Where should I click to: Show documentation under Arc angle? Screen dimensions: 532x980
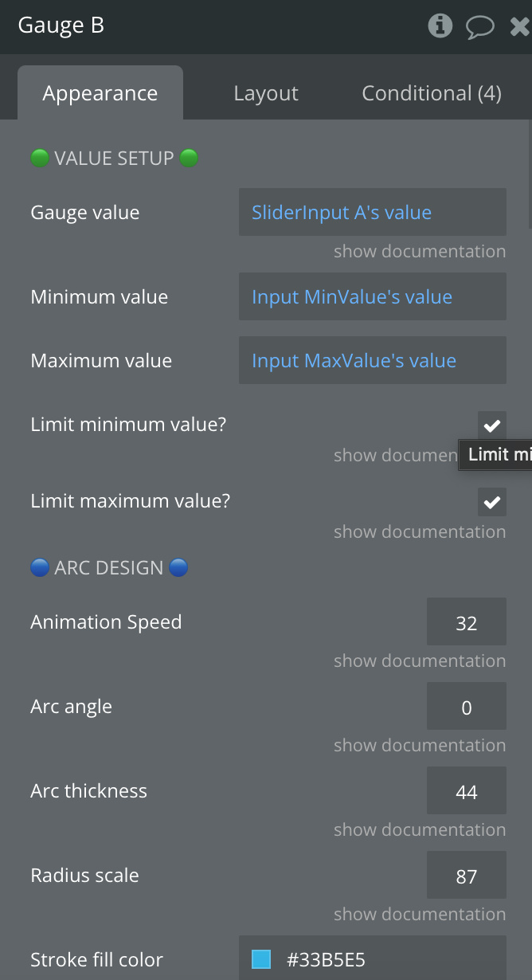420,745
